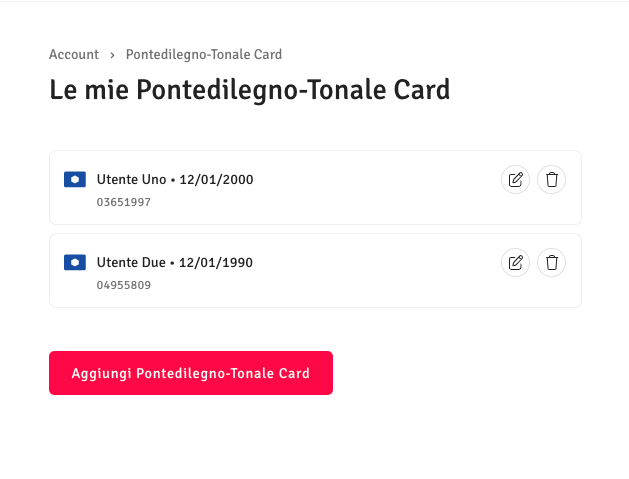This screenshot has width=629, height=479.
Task: Click the birth date 12/01/2000
Action: pyautogui.click(x=216, y=179)
